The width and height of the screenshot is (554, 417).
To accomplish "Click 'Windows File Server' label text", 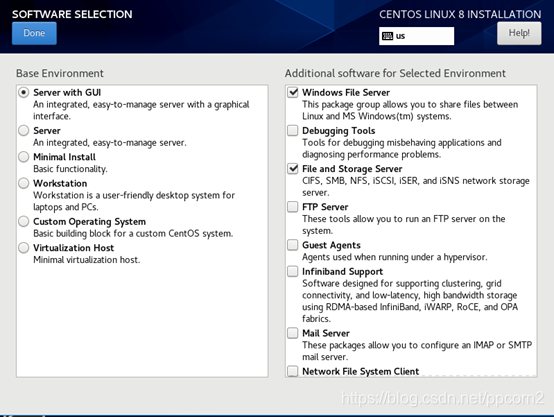I will point(346,93).
